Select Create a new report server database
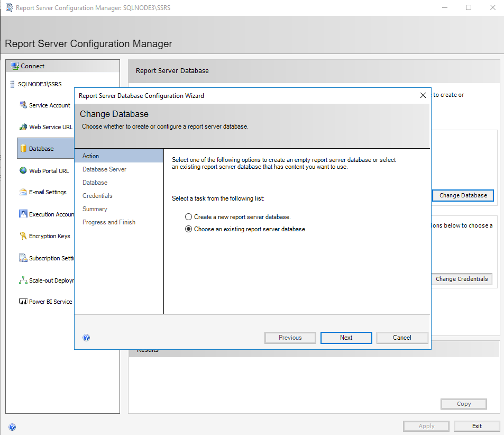 pos(188,217)
